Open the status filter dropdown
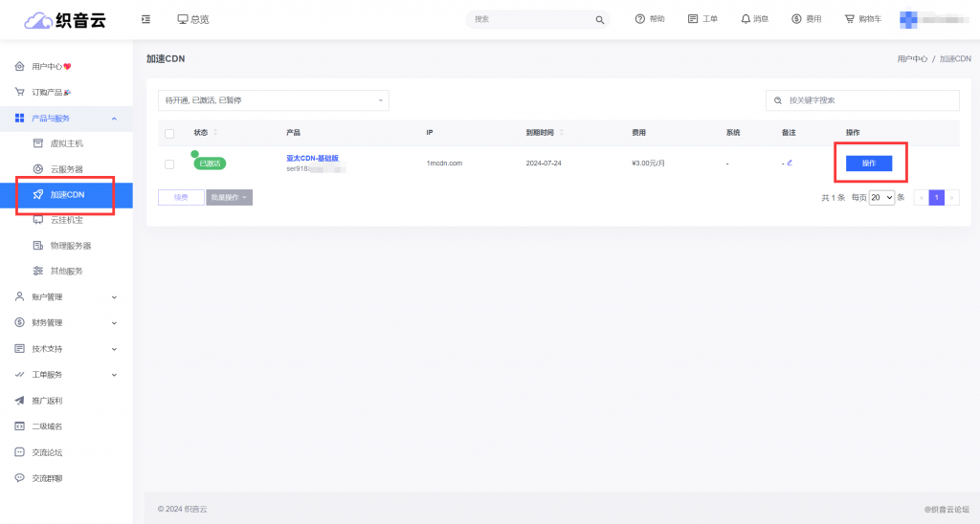 [273, 100]
